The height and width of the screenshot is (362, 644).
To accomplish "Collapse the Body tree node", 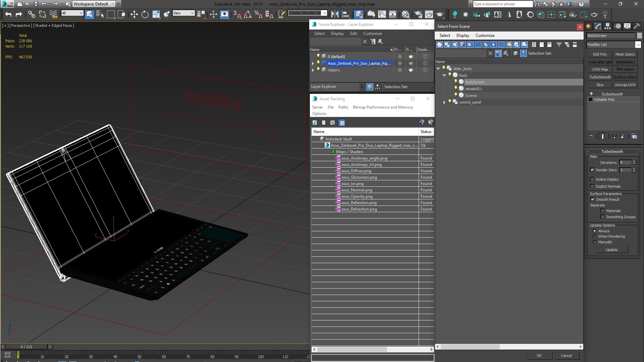I will click(444, 75).
